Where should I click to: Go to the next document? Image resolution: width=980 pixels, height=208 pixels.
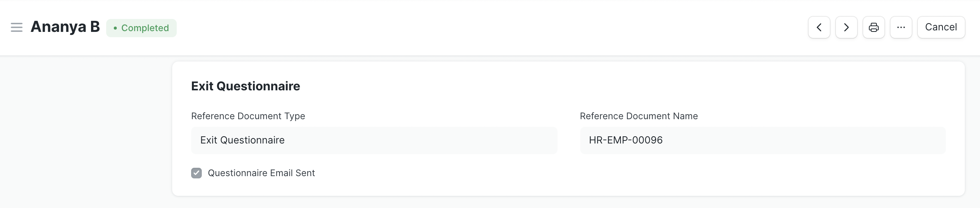[846, 27]
